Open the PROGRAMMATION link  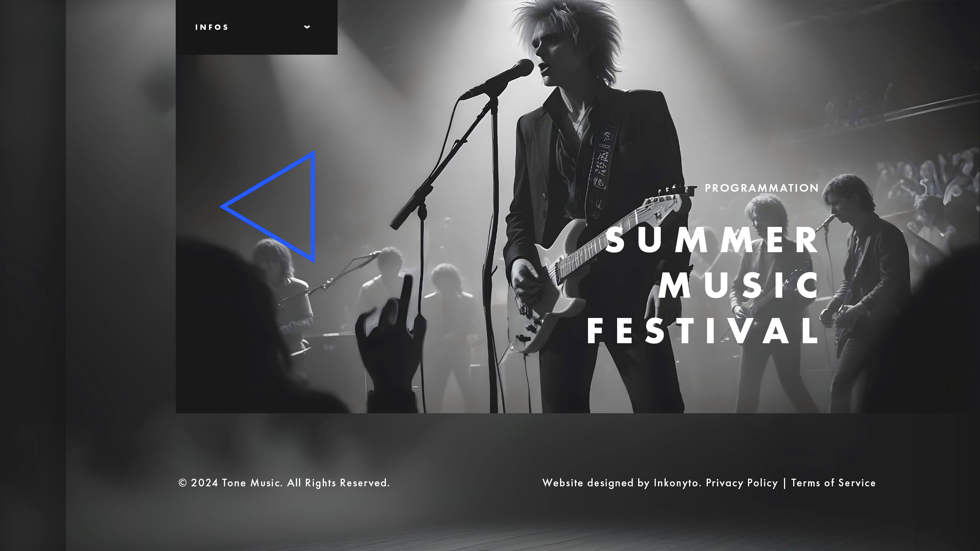click(x=762, y=188)
